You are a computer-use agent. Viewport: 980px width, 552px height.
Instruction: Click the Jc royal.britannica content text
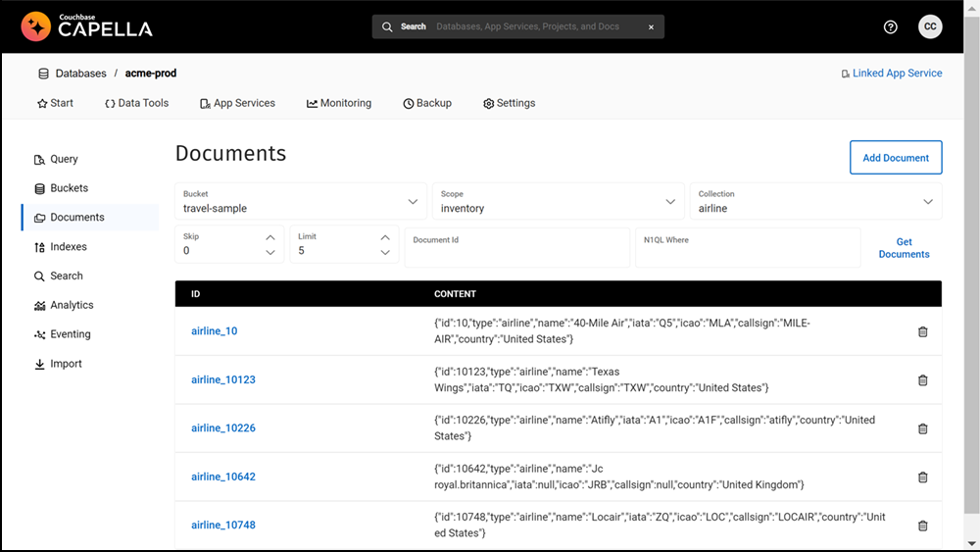pyautogui.click(x=618, y=477)
